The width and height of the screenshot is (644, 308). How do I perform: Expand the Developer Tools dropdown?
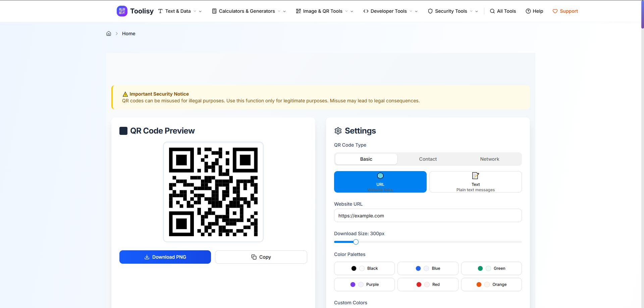point(390,11)
